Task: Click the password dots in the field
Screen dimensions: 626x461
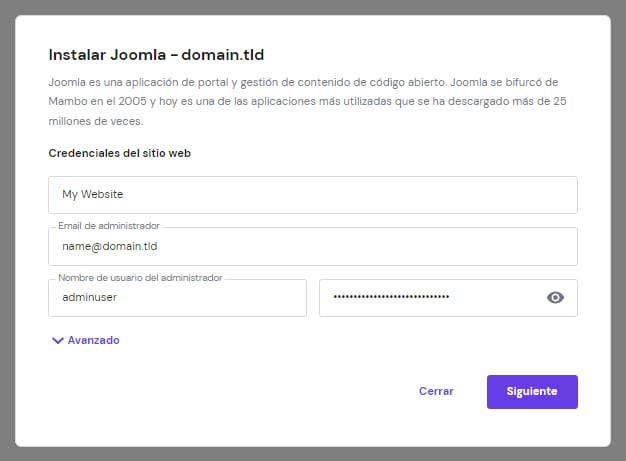Action: coord(391,297)
